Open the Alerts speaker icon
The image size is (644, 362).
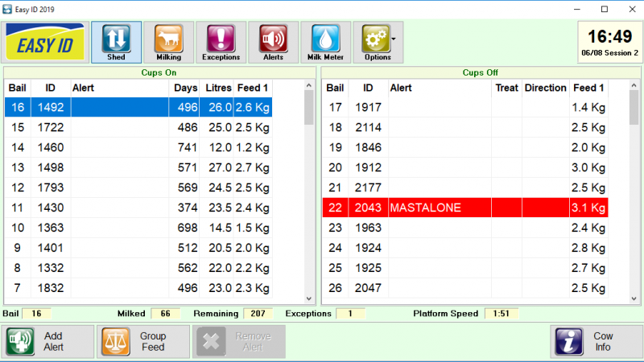coord(273,42)
